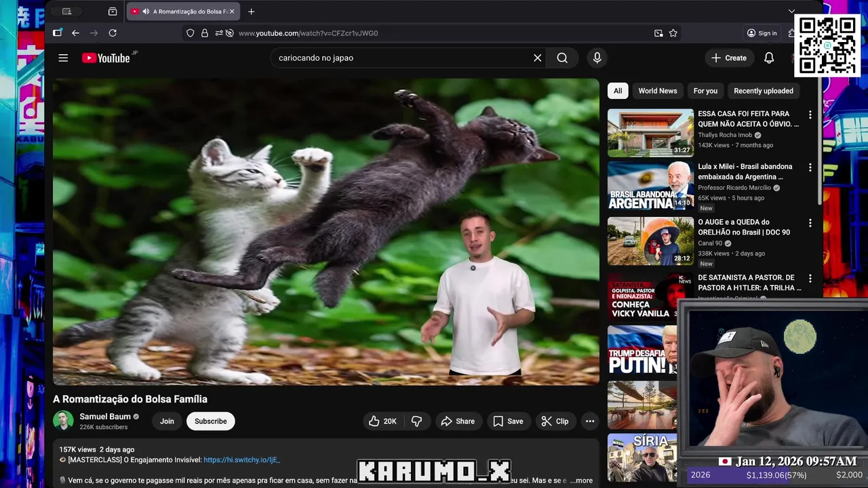
Task: Expand the description with '...more'
Action: tap(580, 481)
